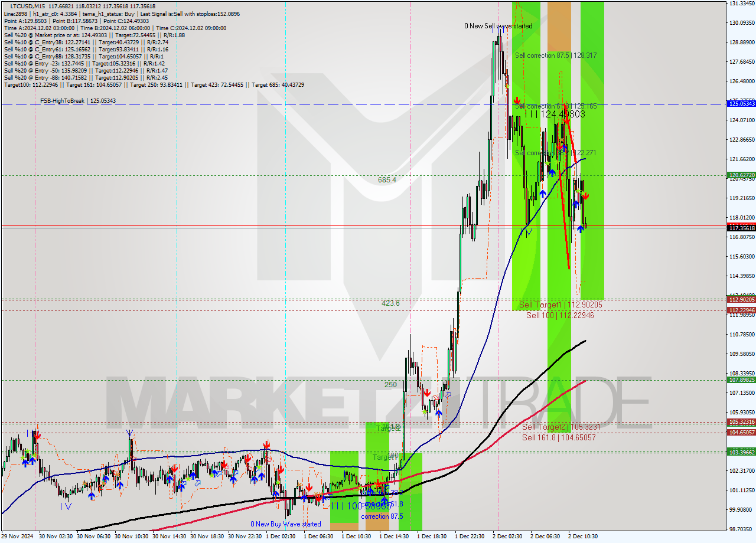This screenshot has height=543, width=756.
Task: Click the 'correction 87.5' label near the chart bottom
Action: (383, 516)
